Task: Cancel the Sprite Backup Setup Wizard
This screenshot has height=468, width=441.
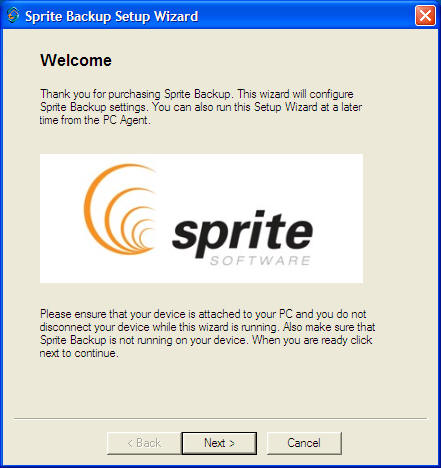Action: point(304,443)
